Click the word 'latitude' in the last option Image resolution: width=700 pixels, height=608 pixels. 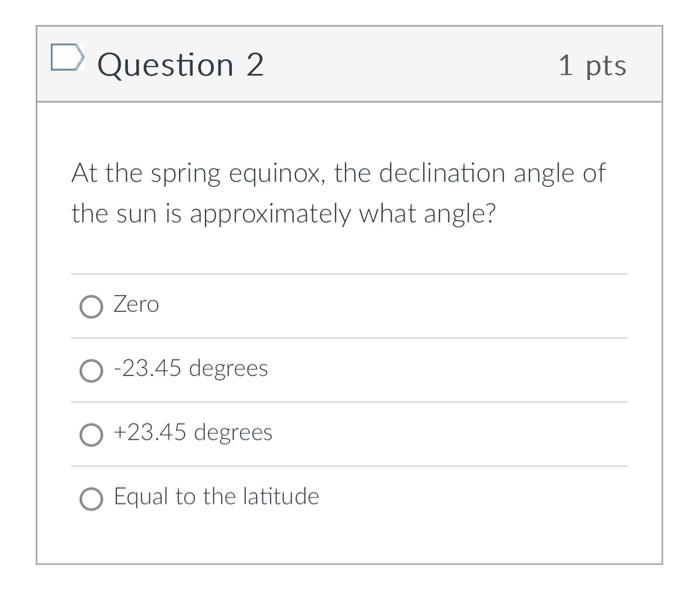[280, 496]
